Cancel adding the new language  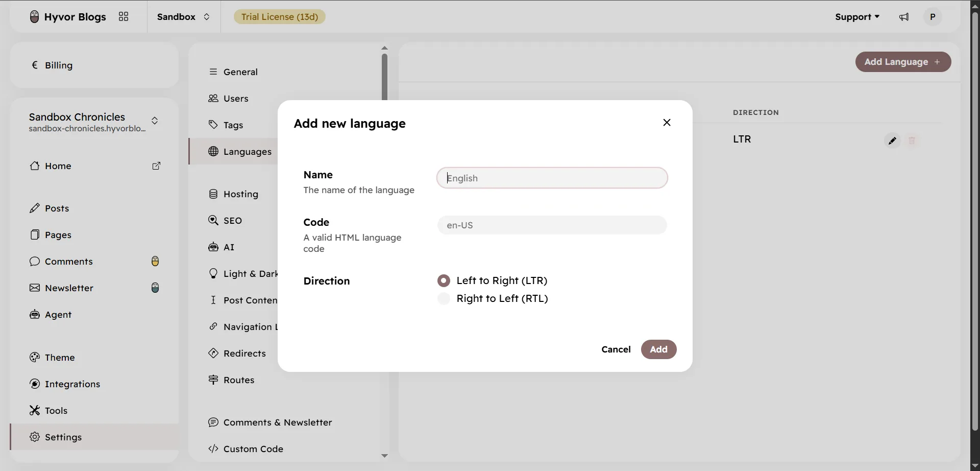[x=616, y=349]
